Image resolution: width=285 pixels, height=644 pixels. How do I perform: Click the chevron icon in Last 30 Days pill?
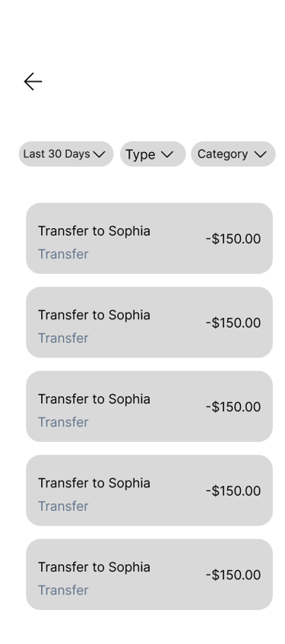(99, 154)
